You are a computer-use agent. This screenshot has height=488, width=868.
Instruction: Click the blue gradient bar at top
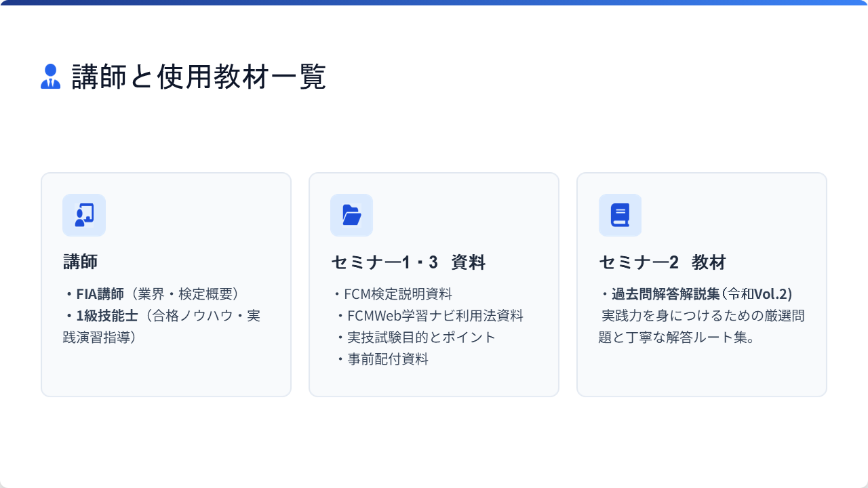(x=434, y=3)
